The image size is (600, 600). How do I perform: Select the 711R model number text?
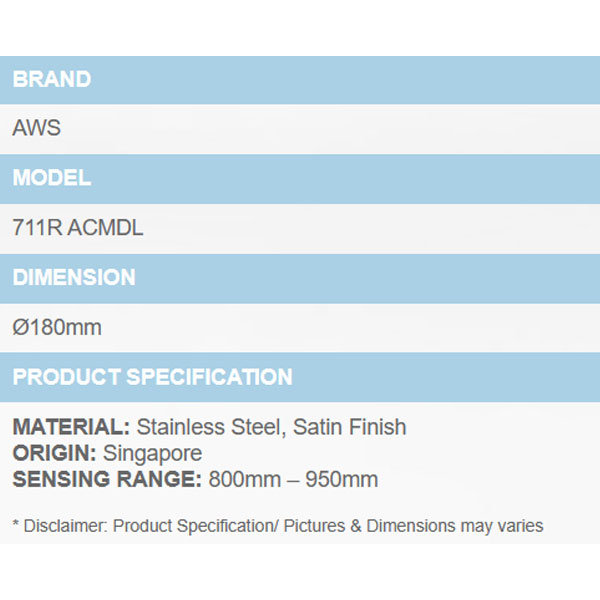[x=36, y=229]
